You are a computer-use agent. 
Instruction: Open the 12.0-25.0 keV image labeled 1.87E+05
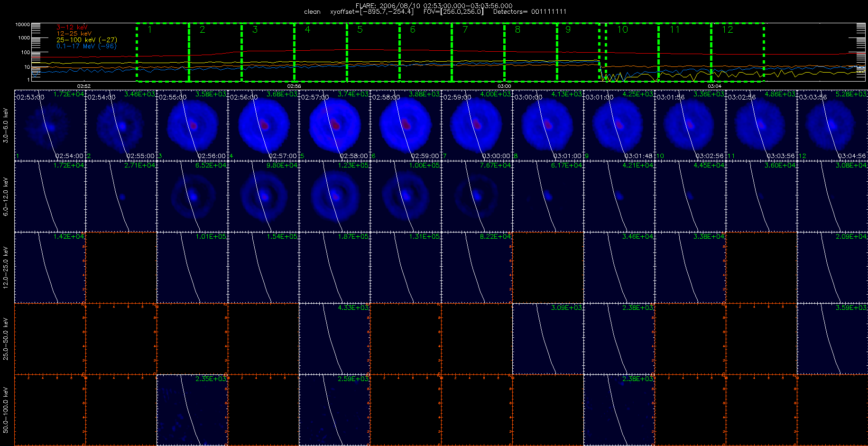pos(335,267)
